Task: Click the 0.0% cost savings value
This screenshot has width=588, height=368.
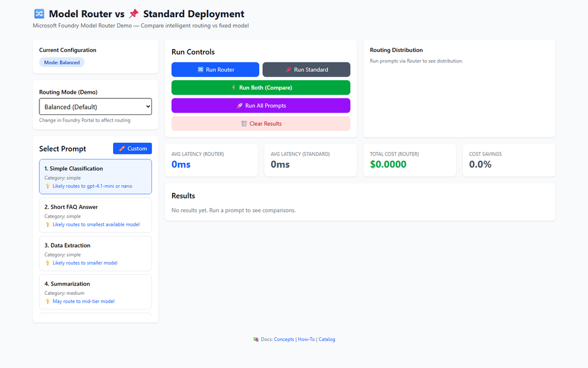Action: [x=480, y=165]
